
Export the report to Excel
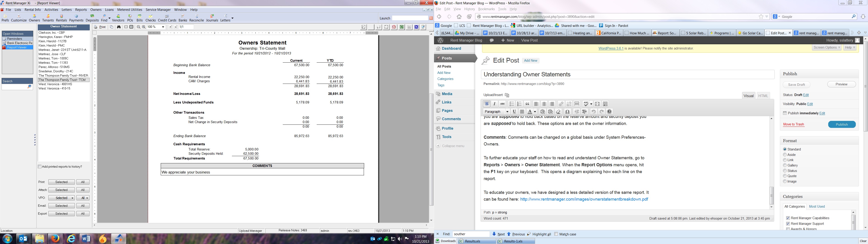pos(402,27)
